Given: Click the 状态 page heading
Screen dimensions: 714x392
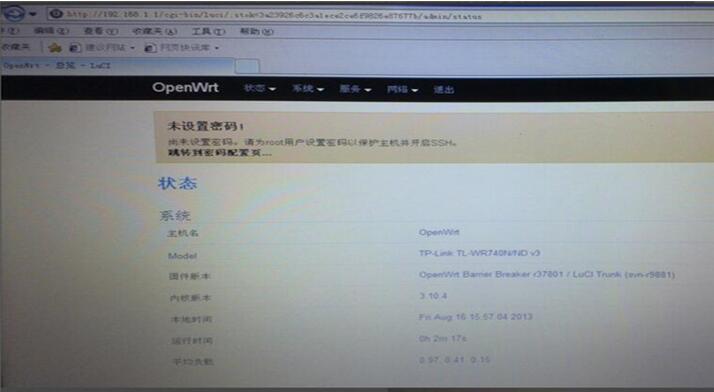Looking at the screenshot, I should click(x=178, y=183).
